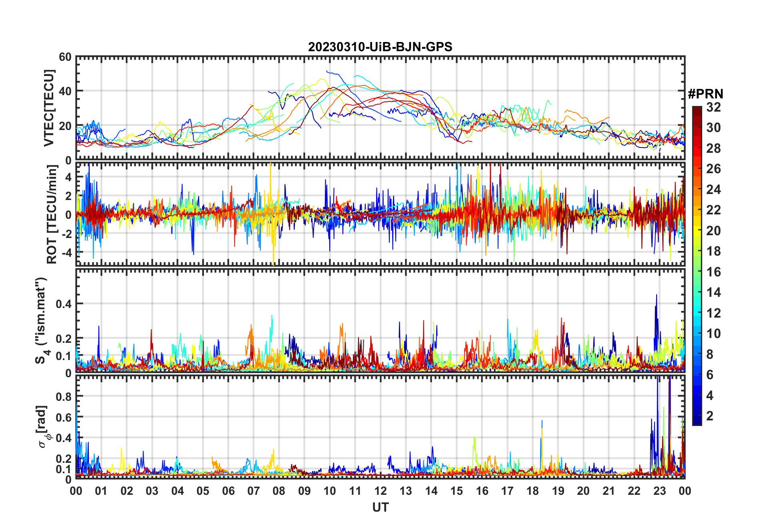Click inside the VTEC time-series plot panel
The width and height of the screenshot is (761, 532).
click(380, 108)
